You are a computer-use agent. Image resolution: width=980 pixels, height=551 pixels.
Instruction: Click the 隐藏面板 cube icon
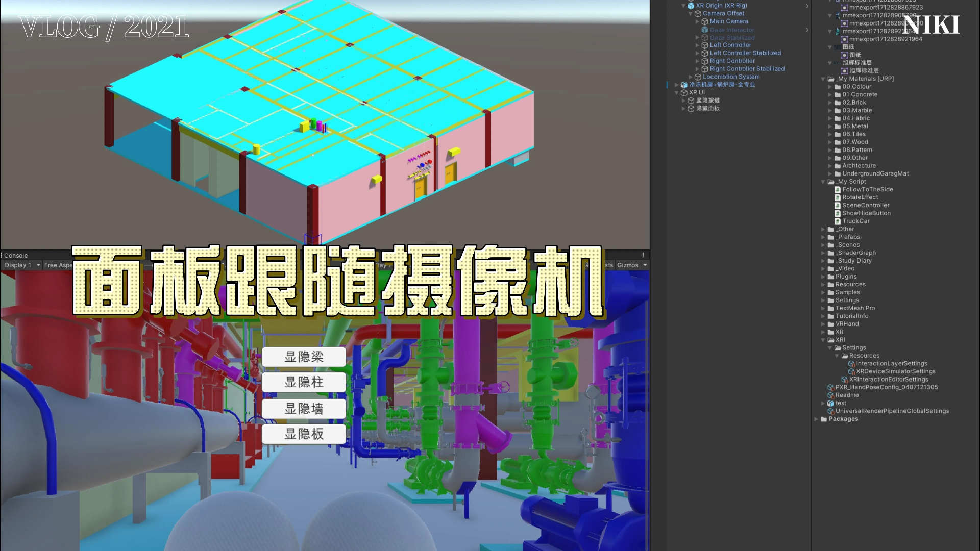click(x=691, y=109)
